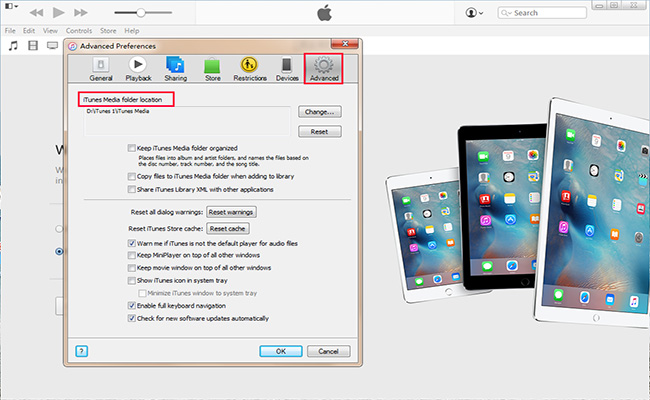The height and width of the screenshot is (400, 650).
Task: Click the next track fast-forward button
Action: (x=80, y=13)
